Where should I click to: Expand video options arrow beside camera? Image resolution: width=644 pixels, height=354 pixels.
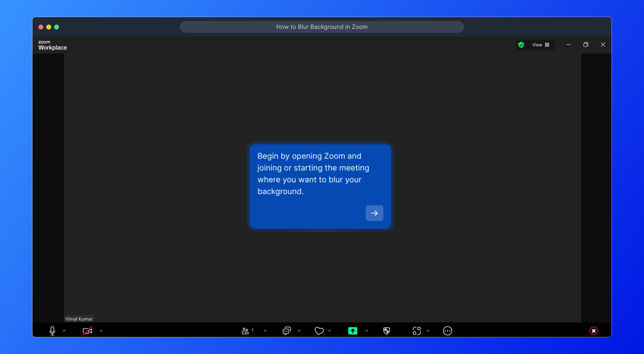pyautogui.click(x=101, y=331)
